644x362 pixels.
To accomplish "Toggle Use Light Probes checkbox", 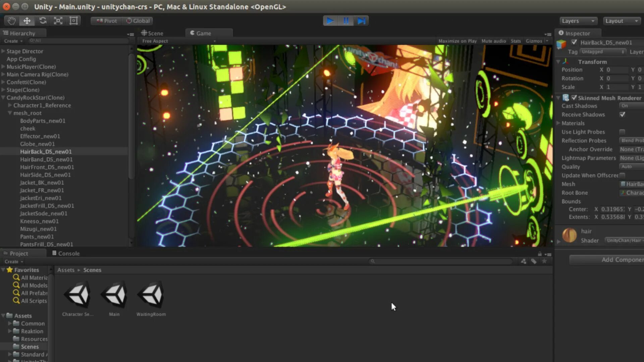I will 622,132.
